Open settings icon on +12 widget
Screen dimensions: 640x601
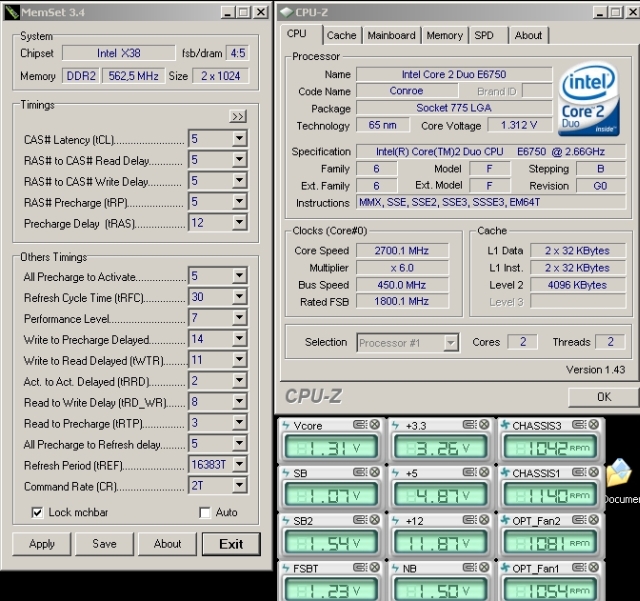[x=470, y=520]
